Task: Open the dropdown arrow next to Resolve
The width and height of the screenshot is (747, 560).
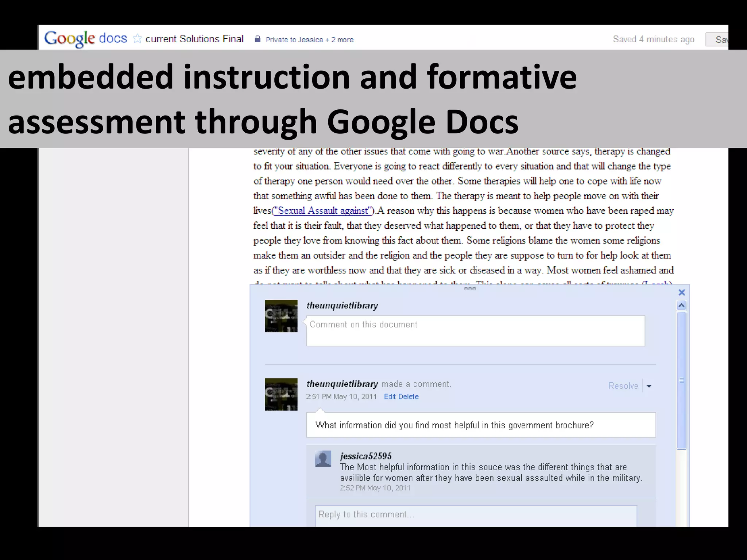Action: (x=649, y=386)
